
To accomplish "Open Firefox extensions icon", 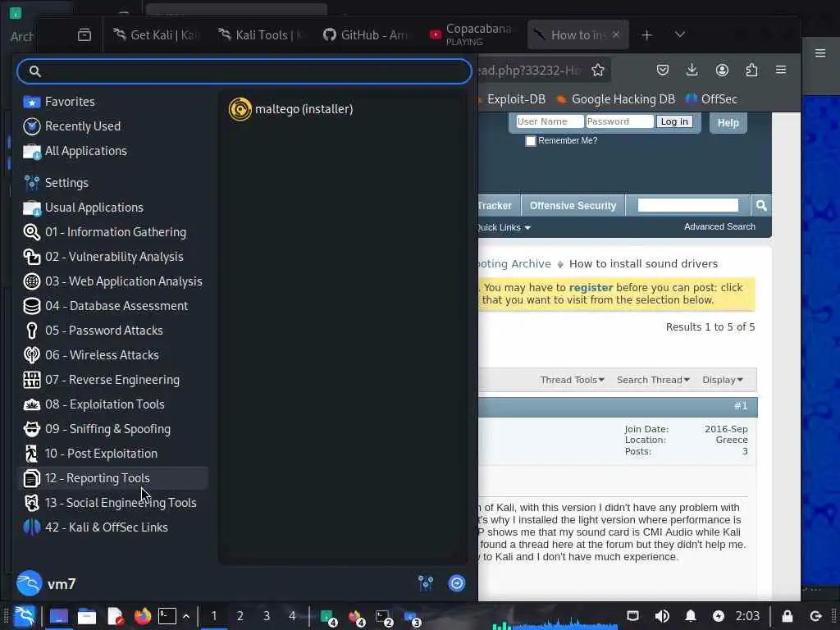I will pyautogui.click(x=751, y=71).
